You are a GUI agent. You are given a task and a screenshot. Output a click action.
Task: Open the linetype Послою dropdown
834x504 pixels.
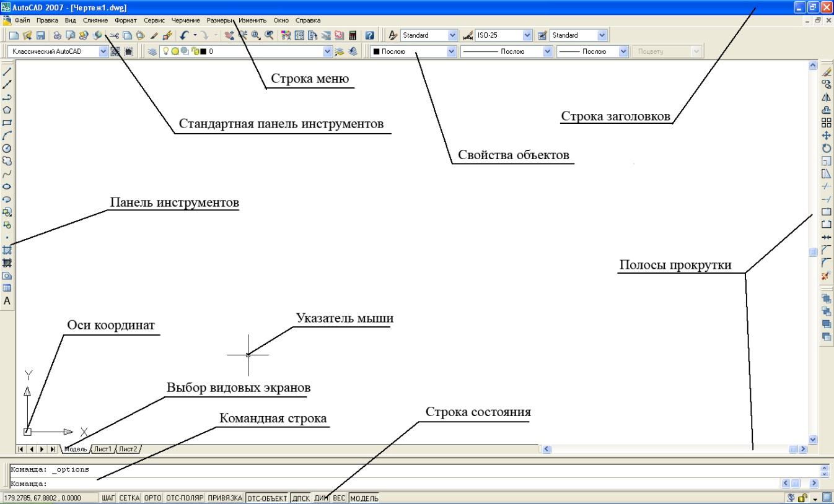click(548, 51)
